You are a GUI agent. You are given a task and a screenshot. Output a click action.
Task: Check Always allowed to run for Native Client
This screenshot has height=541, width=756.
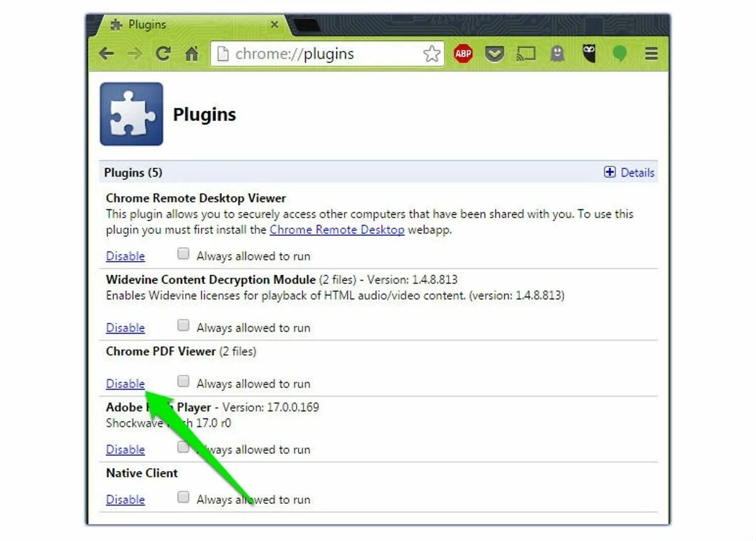pos(183,497)
